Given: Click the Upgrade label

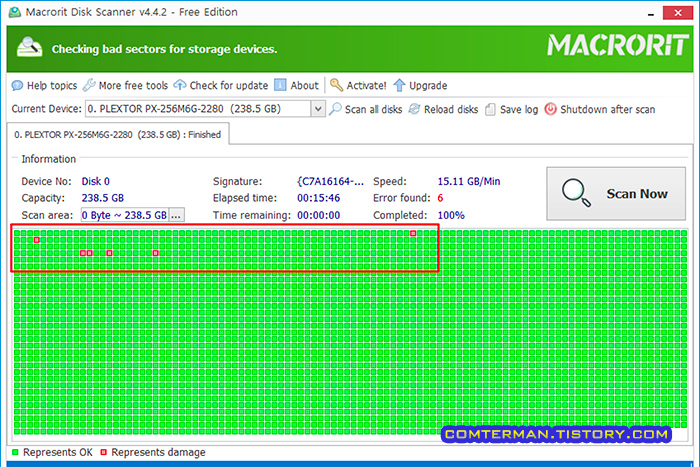Looking at the screenshot, I should [428, 86].
